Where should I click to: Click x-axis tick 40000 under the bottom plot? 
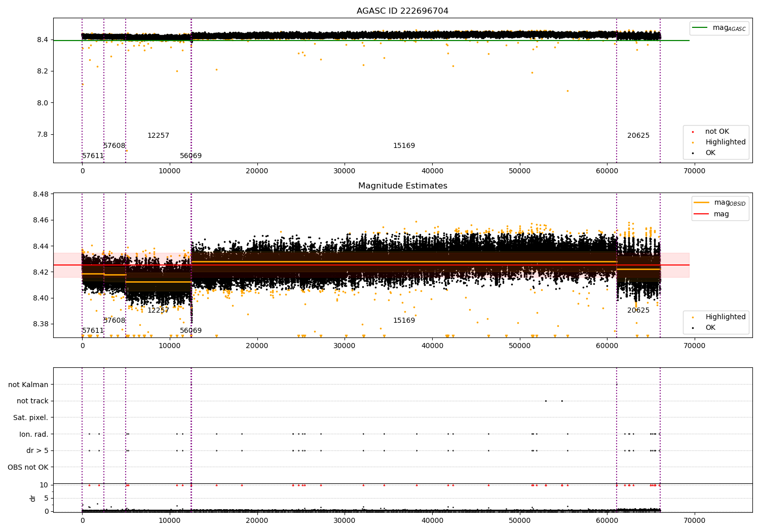pyautogui.click(x=432, y=521)
